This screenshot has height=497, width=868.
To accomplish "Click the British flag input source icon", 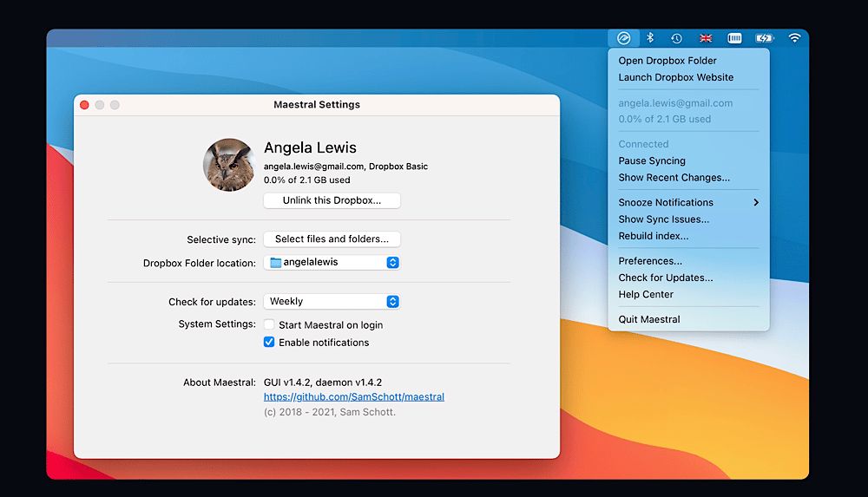I will [x=705, y=38].
